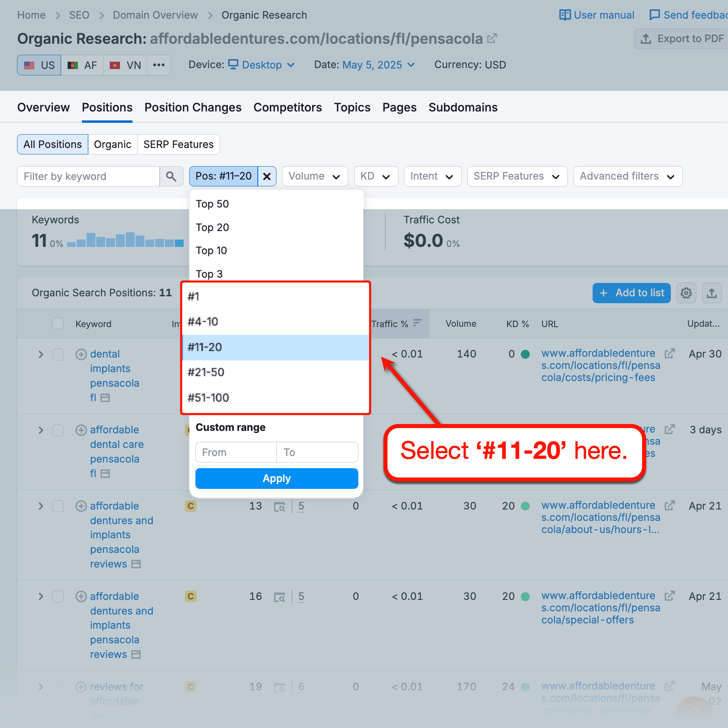The width and height of the screenshot is (728, 728).
Task: Expand the affordable dental care pensacola fl row
Action: click(x=41, y=430)
